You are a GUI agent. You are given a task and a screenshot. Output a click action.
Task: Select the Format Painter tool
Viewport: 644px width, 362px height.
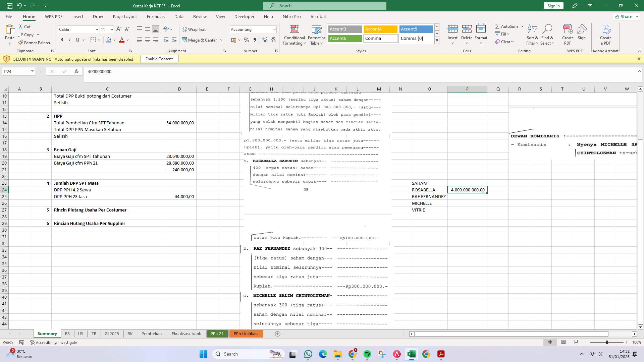point(35,43)
